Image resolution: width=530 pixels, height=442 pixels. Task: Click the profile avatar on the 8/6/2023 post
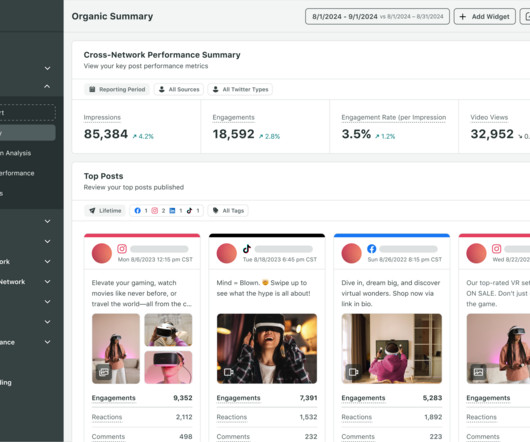pyautogui.click(x=102, y=253)
